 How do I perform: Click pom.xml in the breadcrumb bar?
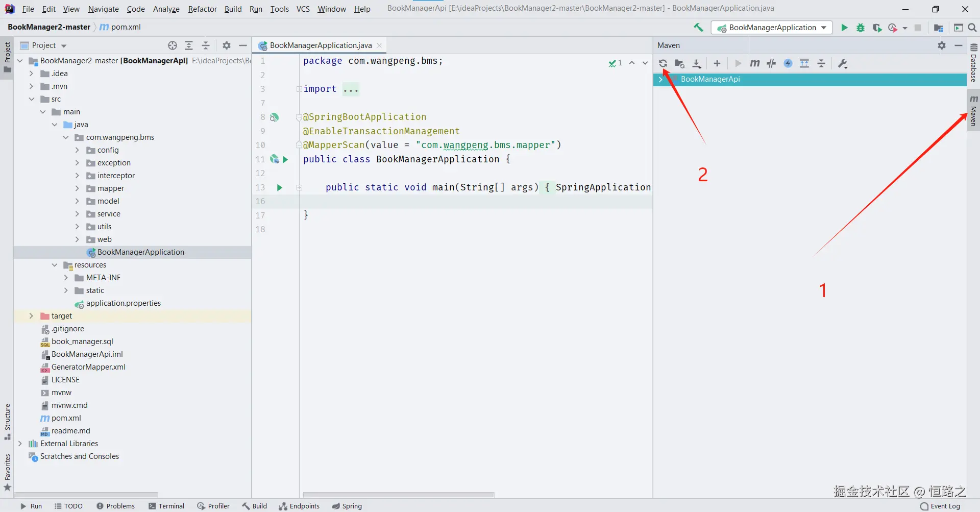[x=120, y=27]
